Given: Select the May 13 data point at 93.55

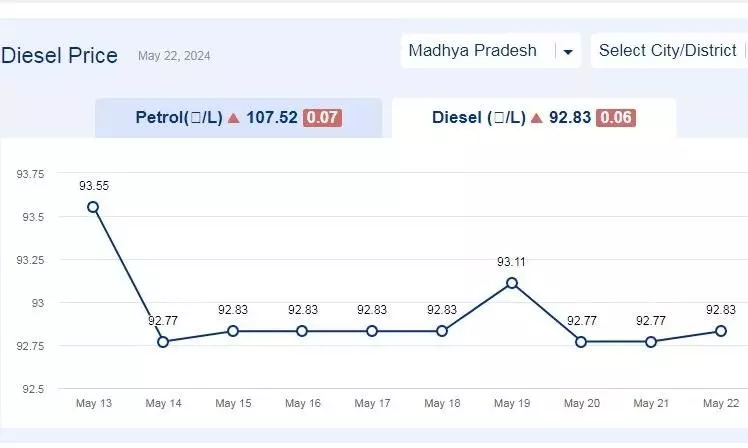Looking at the screenshot, I should 93,207.
